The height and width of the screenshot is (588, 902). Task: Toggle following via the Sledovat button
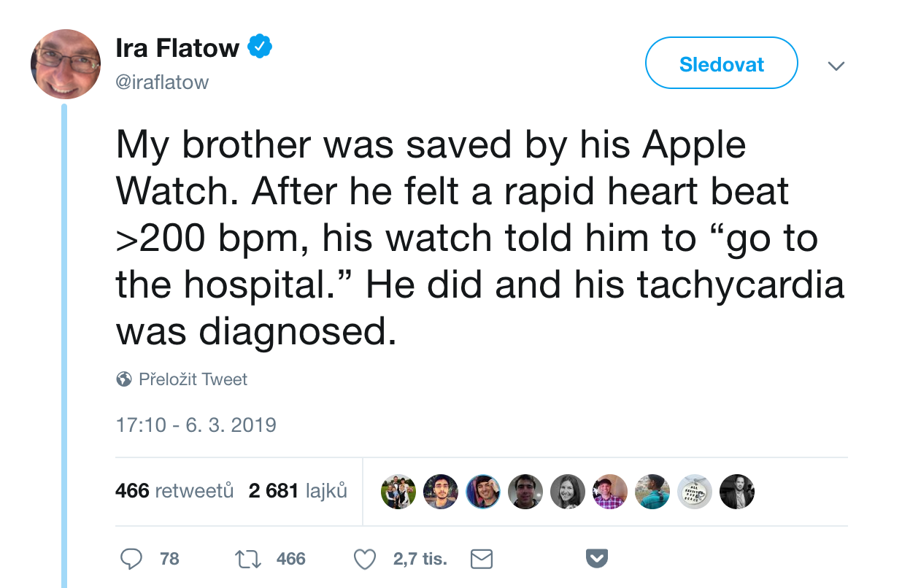[721, 63]
